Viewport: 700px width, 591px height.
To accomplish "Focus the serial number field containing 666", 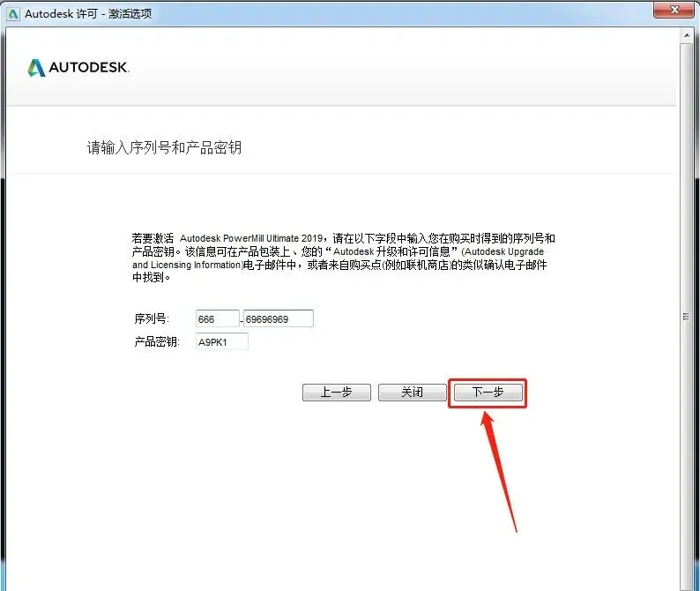I will click(x=218, y=318).
